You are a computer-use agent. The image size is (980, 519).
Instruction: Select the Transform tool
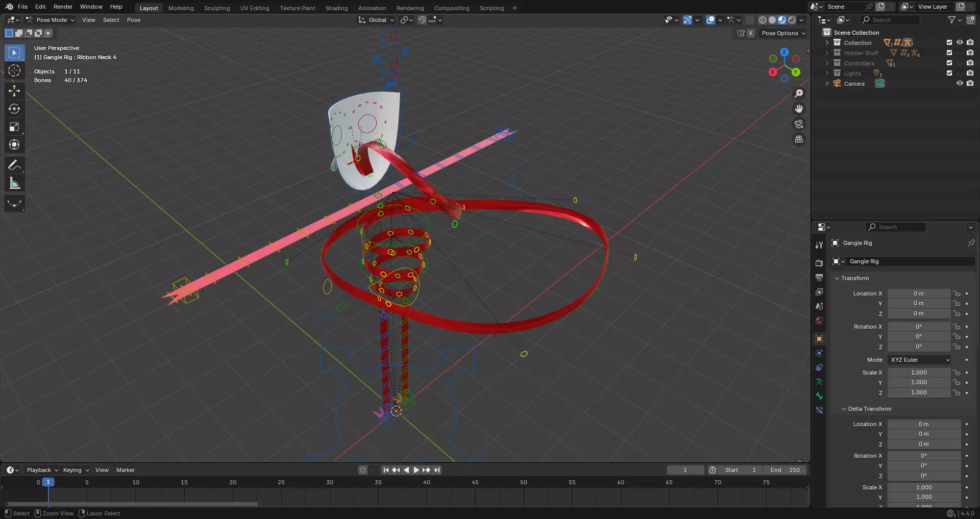14,144
